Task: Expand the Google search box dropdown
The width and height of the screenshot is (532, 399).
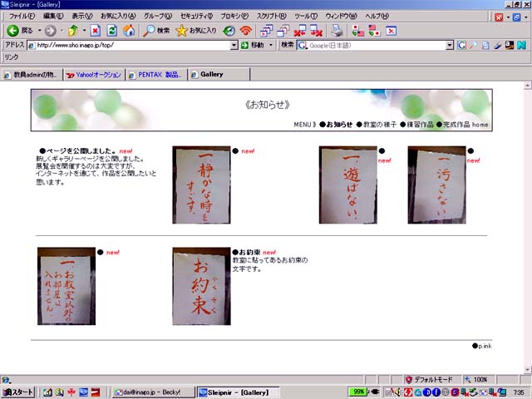Action: pos(450,45)
